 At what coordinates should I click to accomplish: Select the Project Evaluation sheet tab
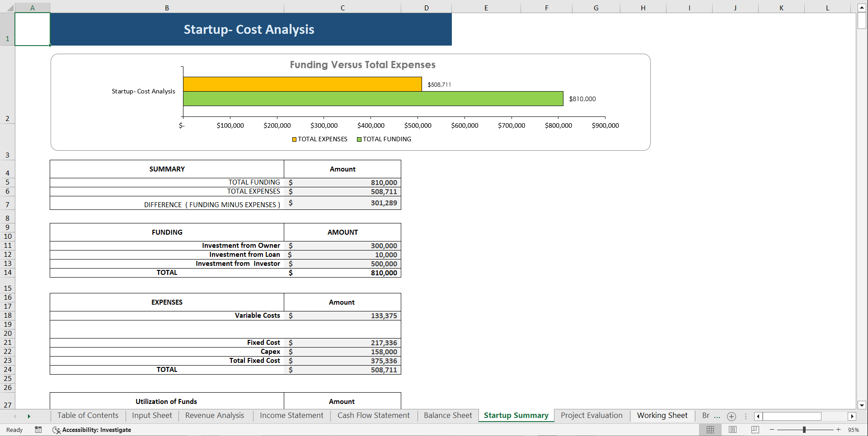tap(591, 416)
